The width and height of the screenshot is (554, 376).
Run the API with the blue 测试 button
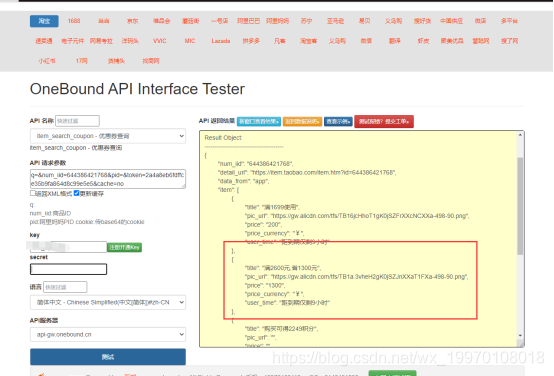[x=108, y=357]
